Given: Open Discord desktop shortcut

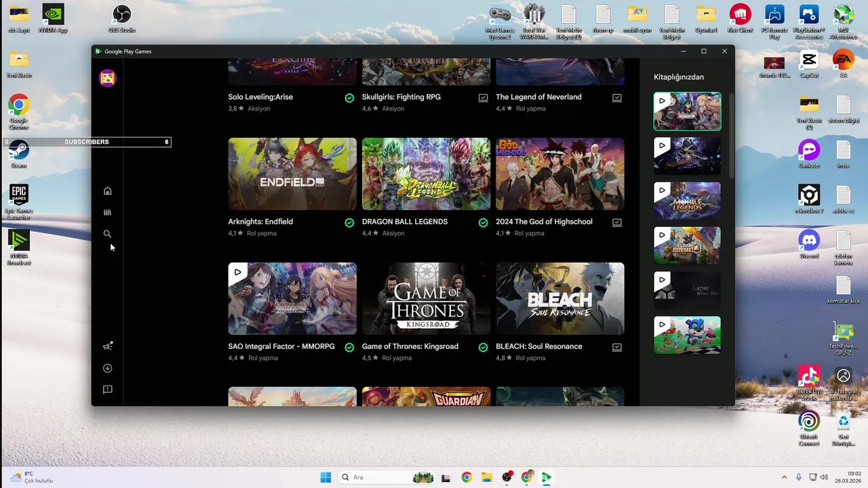Looking at the screenshot, I should pos(808,244).
